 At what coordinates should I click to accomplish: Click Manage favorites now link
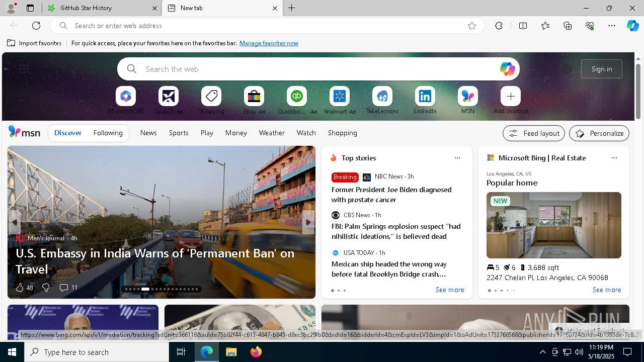[x=269, y=43]
